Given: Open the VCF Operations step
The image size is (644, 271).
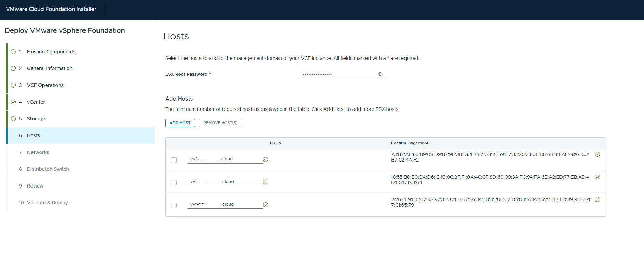Looking at the screenshot, I should pyautogui.click(x=45, y=85).
